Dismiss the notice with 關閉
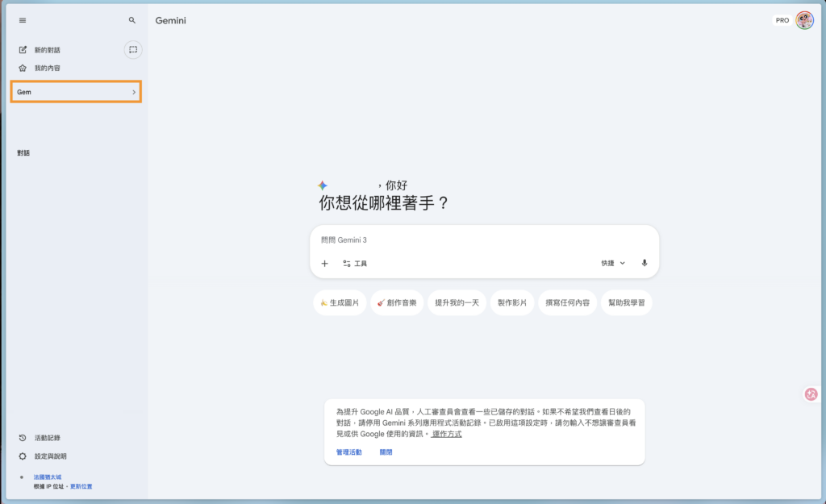 point(386,452)
